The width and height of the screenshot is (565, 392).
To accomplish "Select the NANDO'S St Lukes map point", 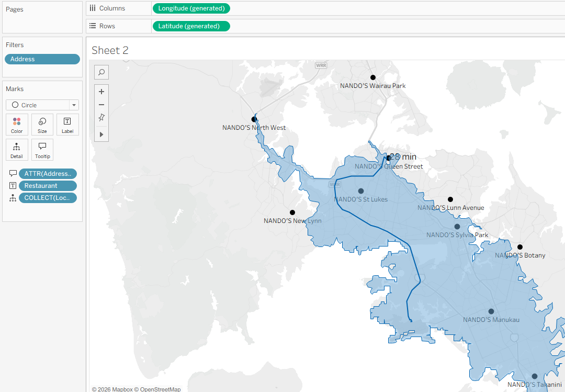I will click(360, 191).
